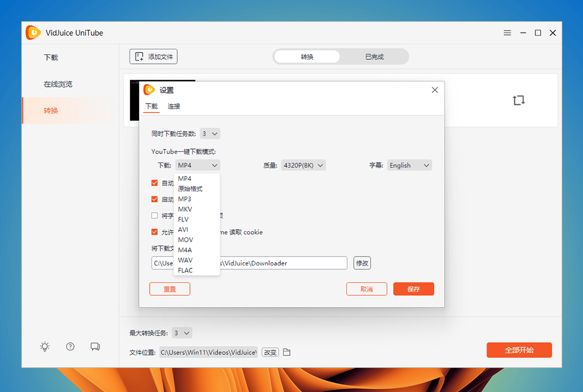Click the 保存 button
Image resolution: width=583 pixels, height=392 pixels.
coord(414,289)
